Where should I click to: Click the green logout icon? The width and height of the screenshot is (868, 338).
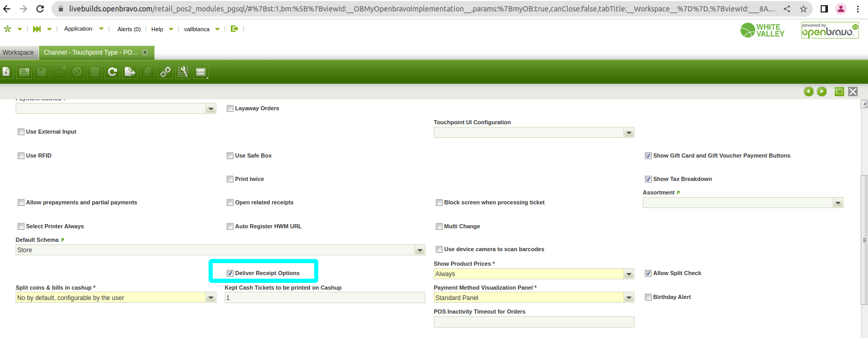click(x=235, y=29)
